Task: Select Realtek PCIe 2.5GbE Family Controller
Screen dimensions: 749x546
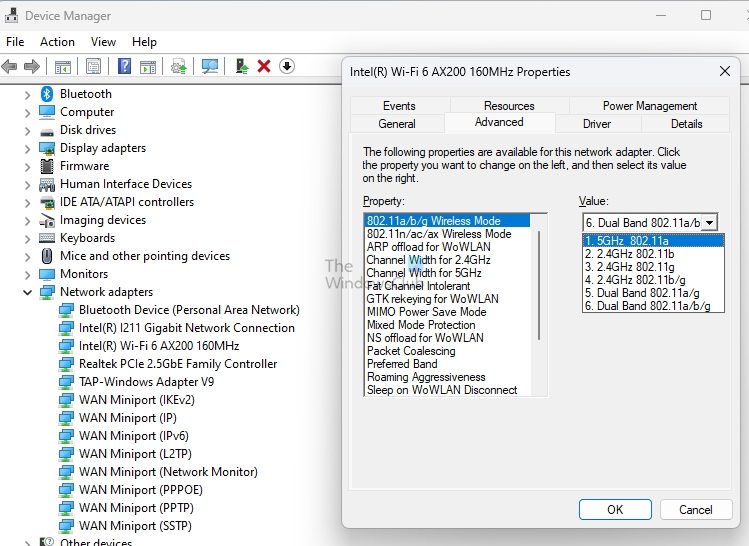Action: [178, 364]
